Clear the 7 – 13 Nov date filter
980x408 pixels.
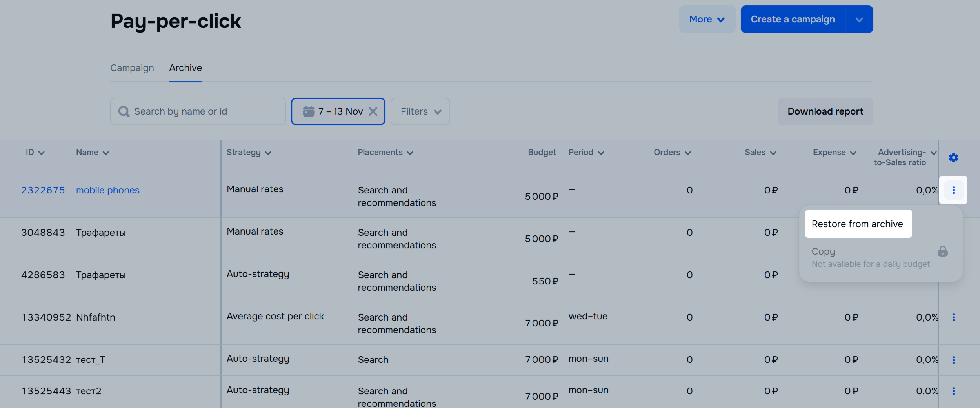tap(373, 112)
